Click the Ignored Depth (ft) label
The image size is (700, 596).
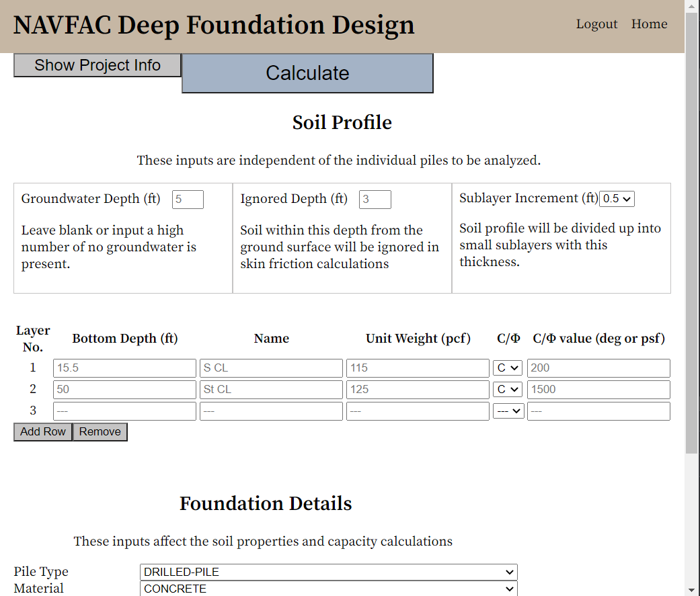click(x=294, y=198)
